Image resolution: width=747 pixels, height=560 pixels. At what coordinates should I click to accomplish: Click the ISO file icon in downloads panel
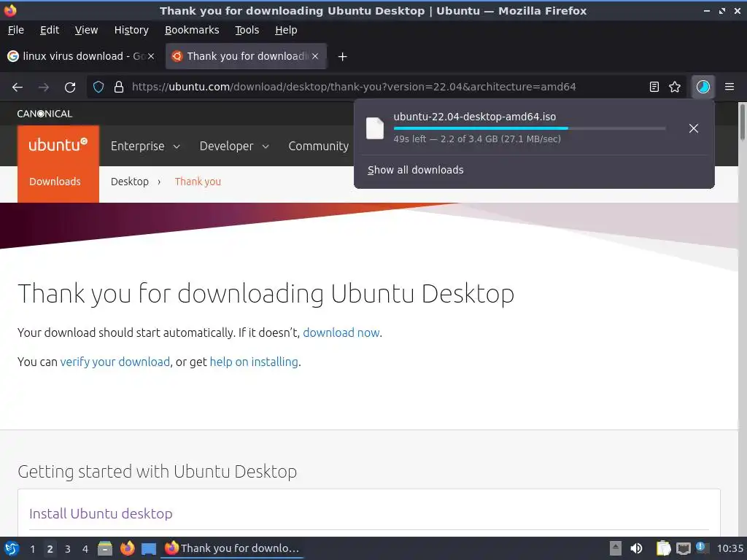pyautogui.click(x=375, y=128)
